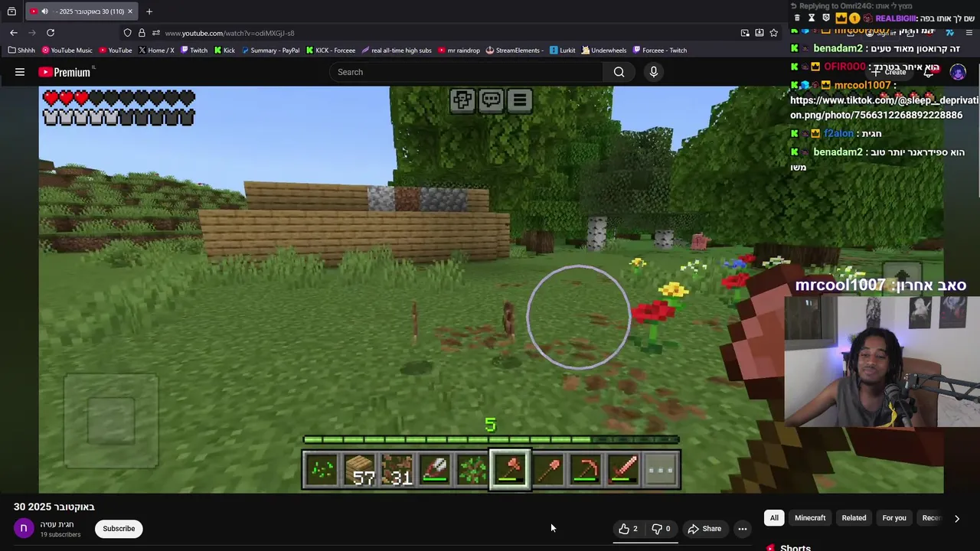Image resolution: width=980 pixels, height=551 pixels.
Task: Open the Lurkit bookmark
Action: tap(563, 51)
